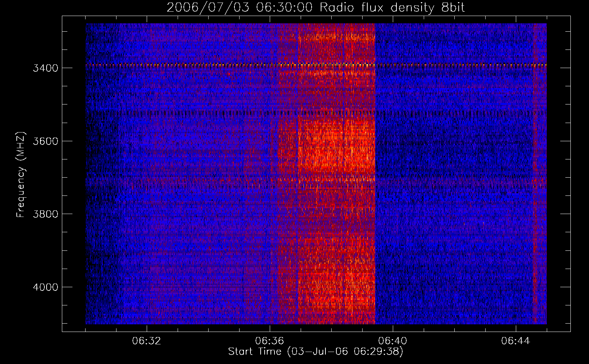589x364 pixels.
Task: Click the 3600 frequency axis label
Action: tap(46, 141)
